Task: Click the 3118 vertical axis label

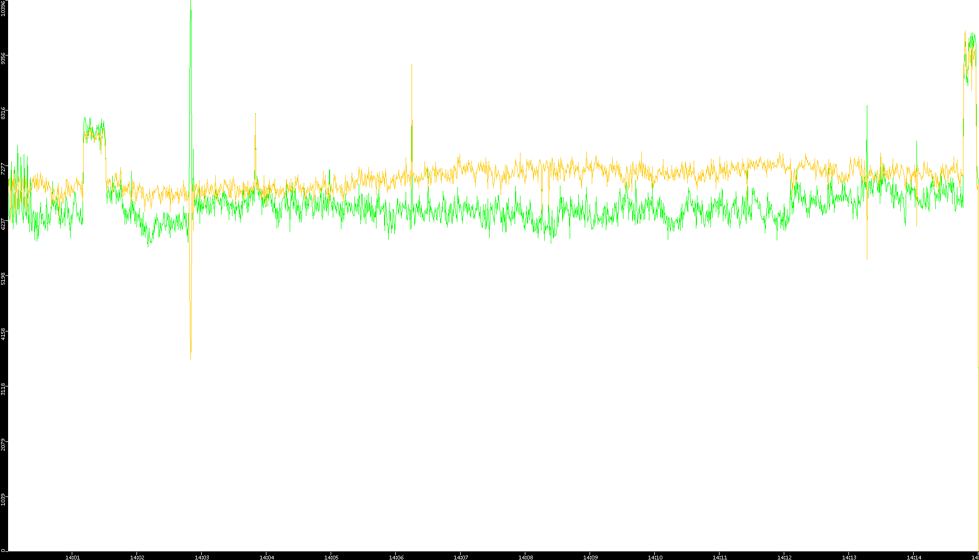Action: point(3,389)
